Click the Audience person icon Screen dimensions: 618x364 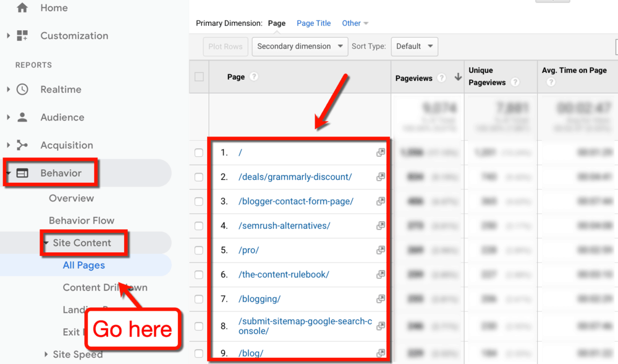(x=23, y=117)
